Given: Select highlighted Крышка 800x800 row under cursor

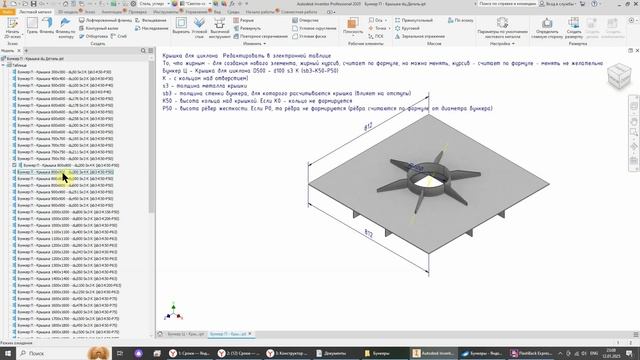Looking at the screenshot, I should [65, 172].
